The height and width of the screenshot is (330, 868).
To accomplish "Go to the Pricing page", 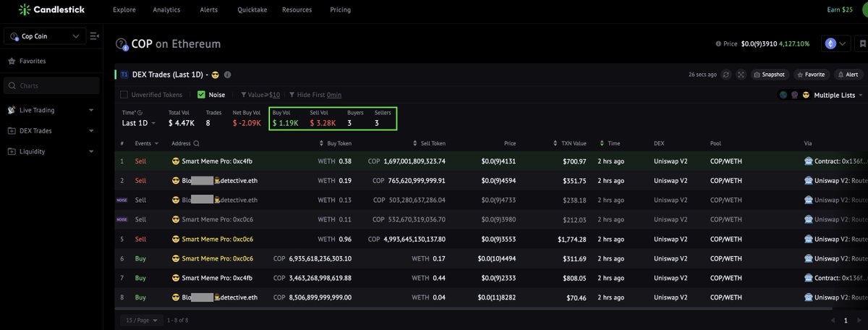I will click(x=340, y=10).
